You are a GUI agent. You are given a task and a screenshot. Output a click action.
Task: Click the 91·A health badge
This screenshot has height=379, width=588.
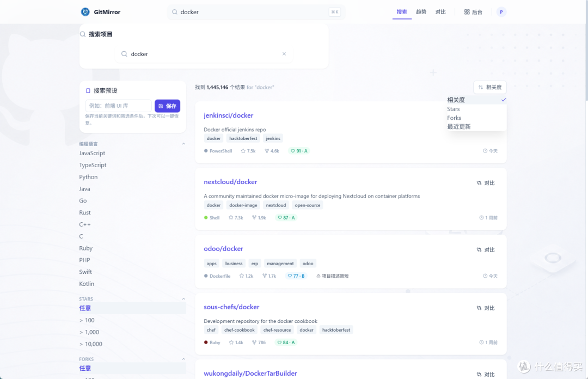click(x=299, y=151)
